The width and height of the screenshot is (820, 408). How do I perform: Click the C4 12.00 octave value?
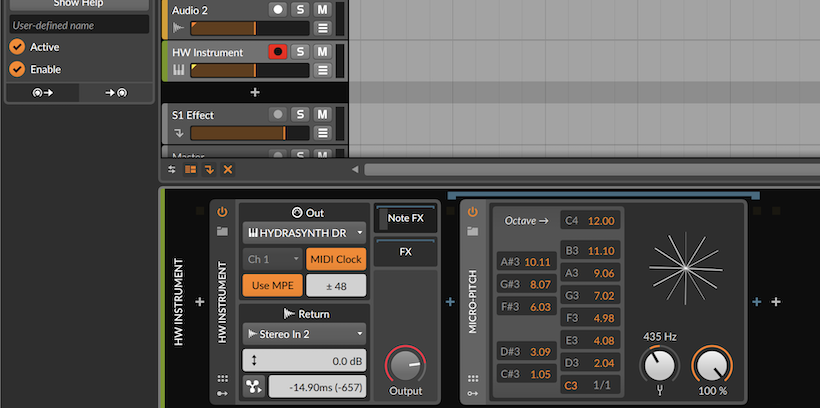(x=590, y=221)
